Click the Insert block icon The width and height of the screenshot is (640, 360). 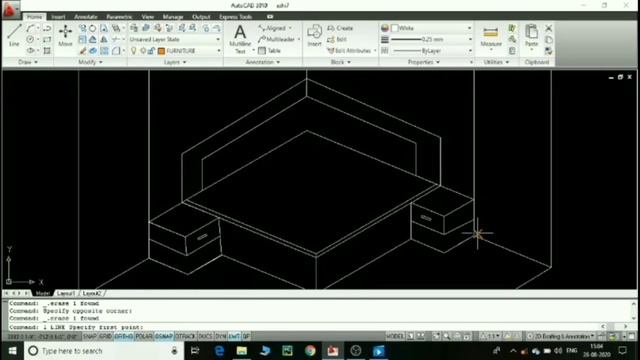[314, 35]
